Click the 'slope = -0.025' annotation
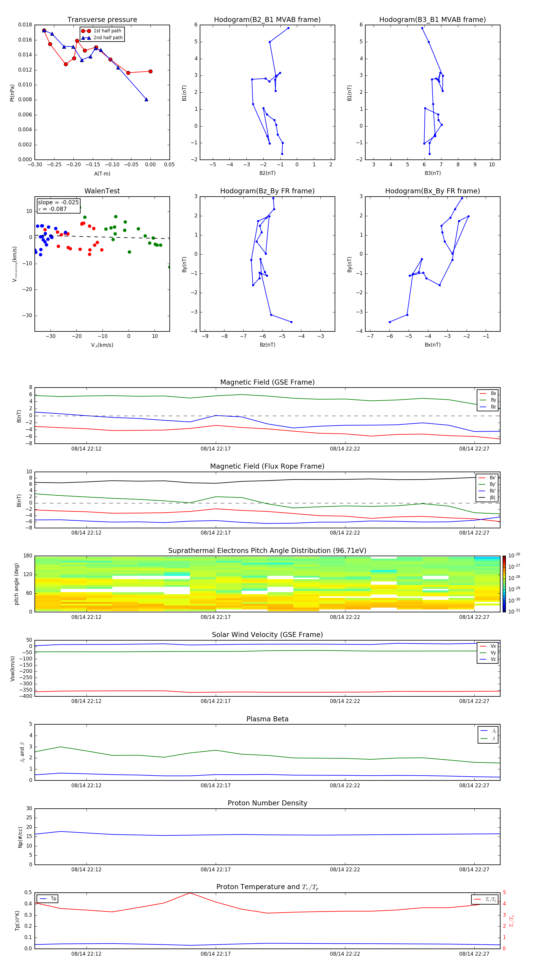Screen dimensions: 535x980 click(58, 203)
